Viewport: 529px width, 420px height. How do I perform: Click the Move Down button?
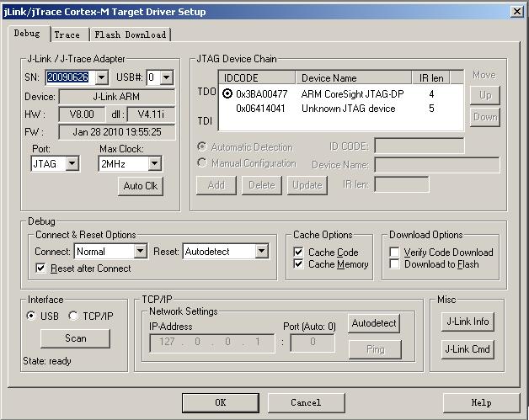click(x=485, y=117)
